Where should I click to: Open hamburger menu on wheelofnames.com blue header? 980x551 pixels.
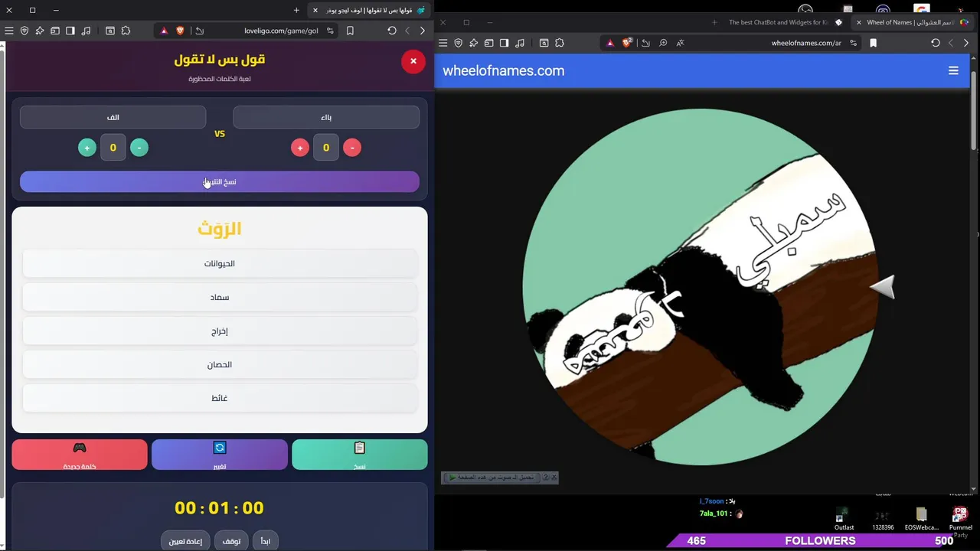(953, 70)
